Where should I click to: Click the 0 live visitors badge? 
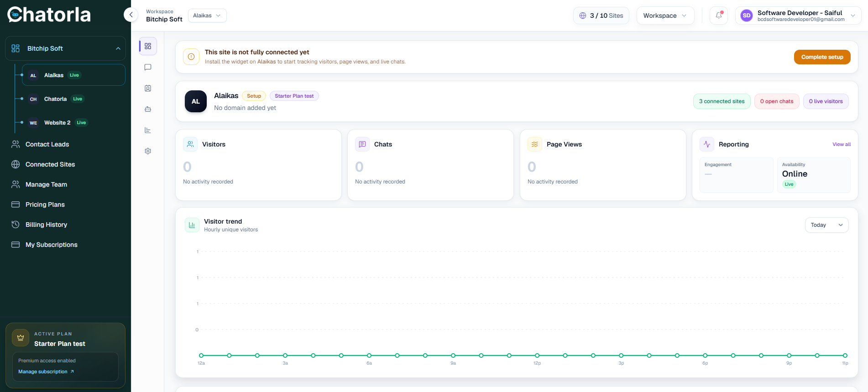pos(826,101)
